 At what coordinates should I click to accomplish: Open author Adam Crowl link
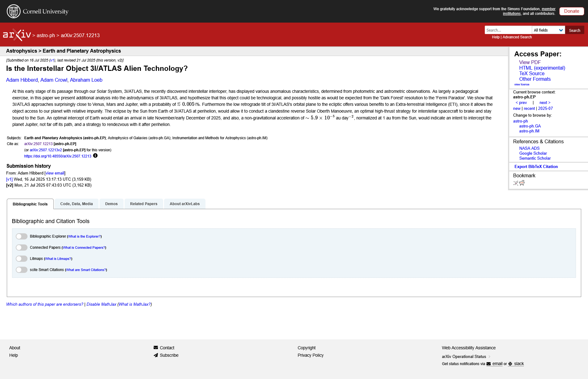pyautogui.click(x=54, y=80)
